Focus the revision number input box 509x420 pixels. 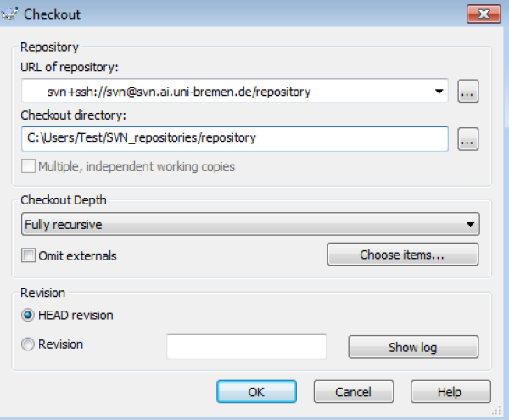tap(246, 346)
